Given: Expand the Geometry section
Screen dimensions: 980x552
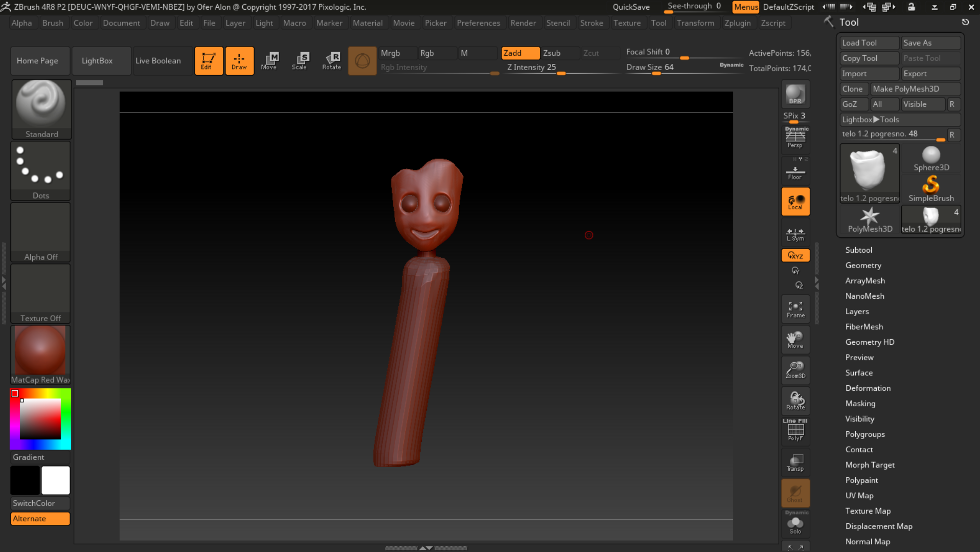Looking at the screenshot, I should 863,266.
